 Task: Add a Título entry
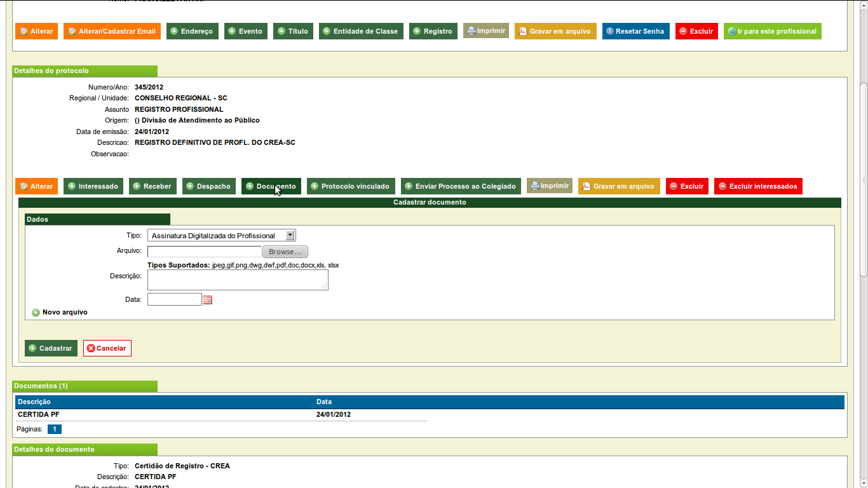click(x=294, y=31)
